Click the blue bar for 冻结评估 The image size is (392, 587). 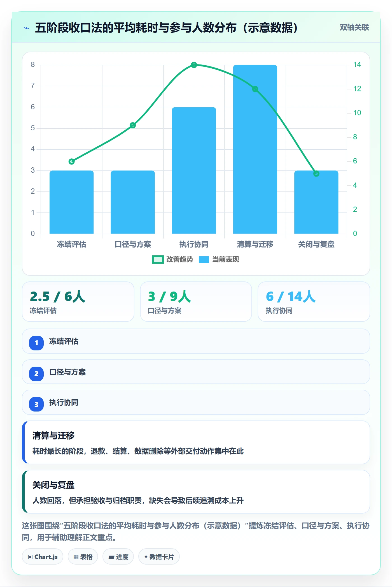point(72,202)
